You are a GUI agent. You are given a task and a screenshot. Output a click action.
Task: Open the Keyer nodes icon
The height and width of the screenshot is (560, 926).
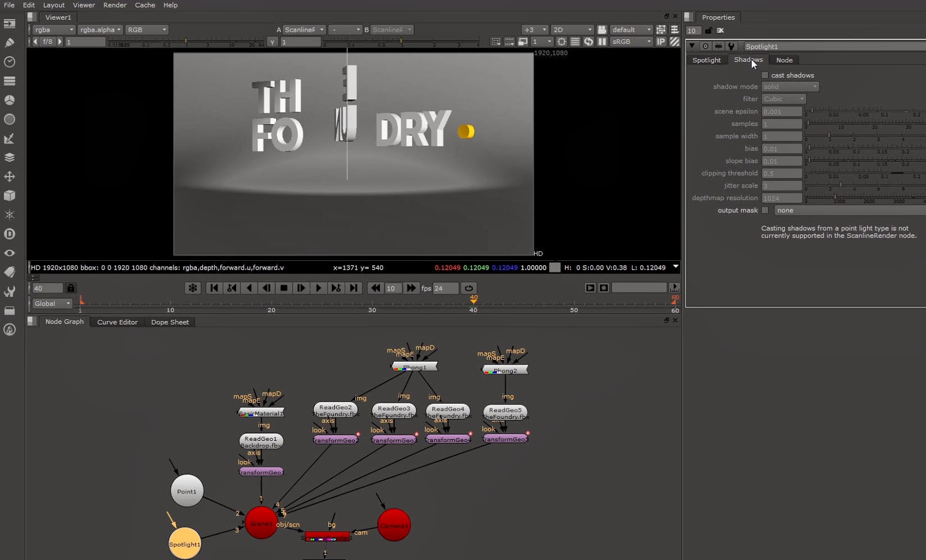pos(9,138)
